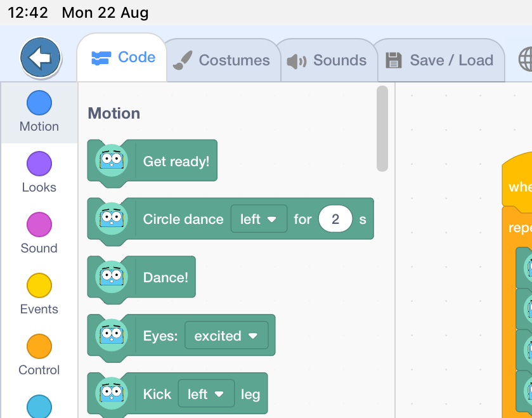Screen dimensions: 532x418
Task: Click the robot icon on Get ready! block
Action: click(112, 161)
